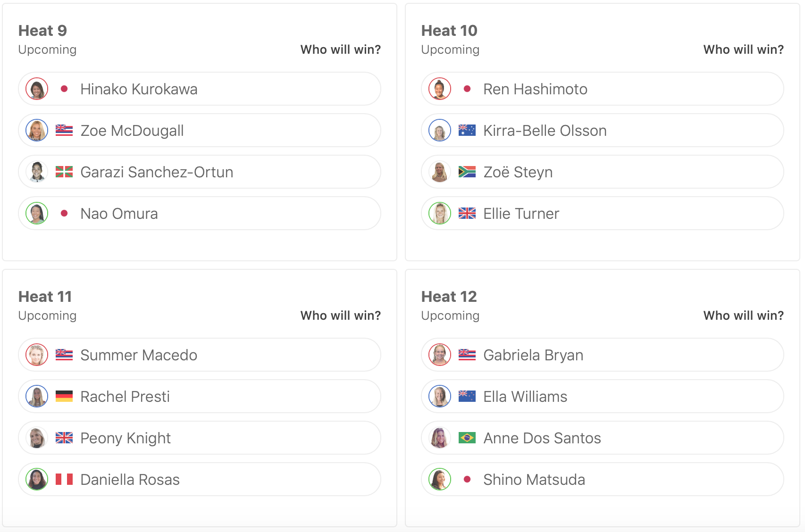805x532 pixels.
Task: Click Garazi Sanchez-Ortun's Basque flag icon
Action: [x=64, y=172]
